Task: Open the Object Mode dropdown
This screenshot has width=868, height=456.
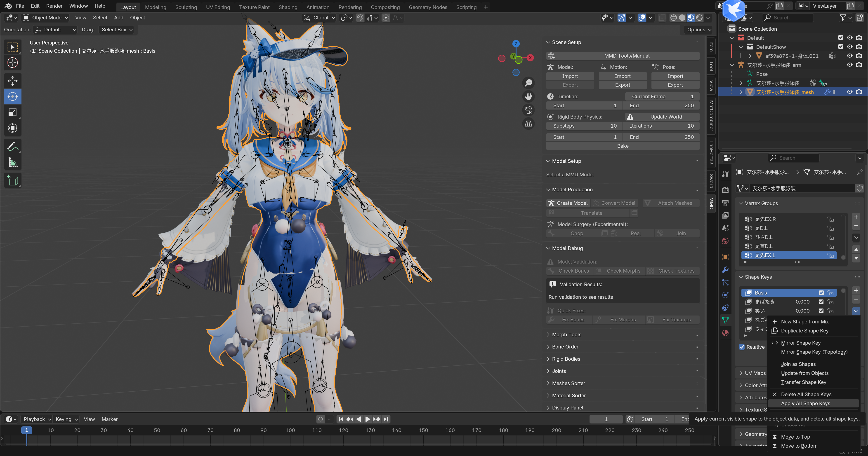Action: point(45,18)
